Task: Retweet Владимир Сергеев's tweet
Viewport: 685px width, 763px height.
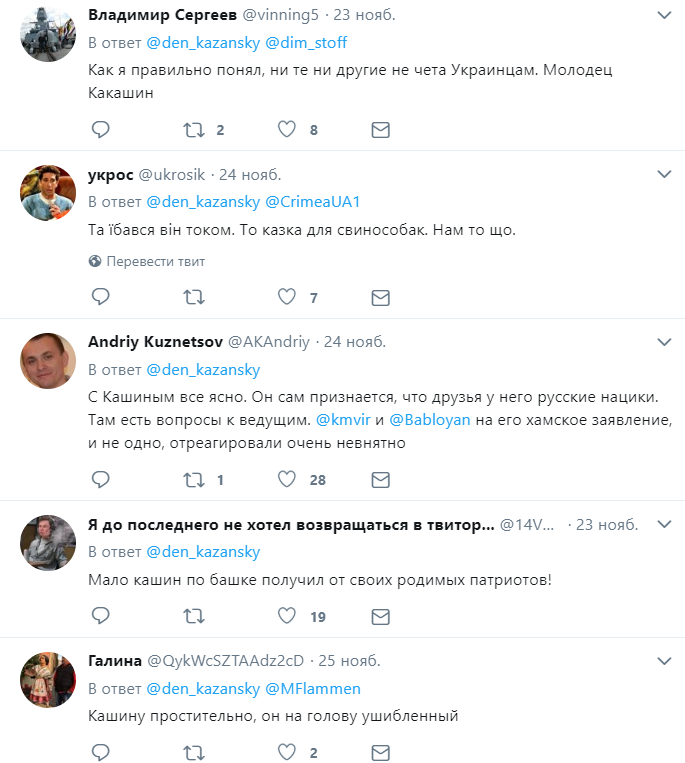Action: coord(194,130)
